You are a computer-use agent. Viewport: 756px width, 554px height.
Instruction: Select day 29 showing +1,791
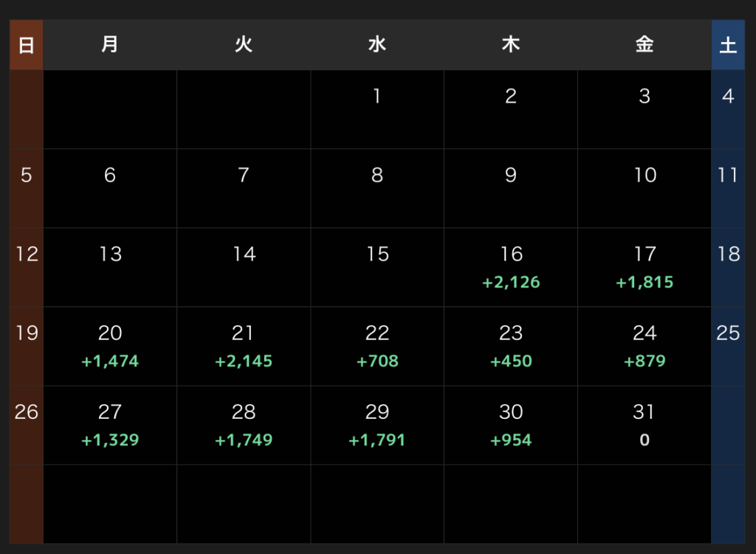click(x=377, y=425)
